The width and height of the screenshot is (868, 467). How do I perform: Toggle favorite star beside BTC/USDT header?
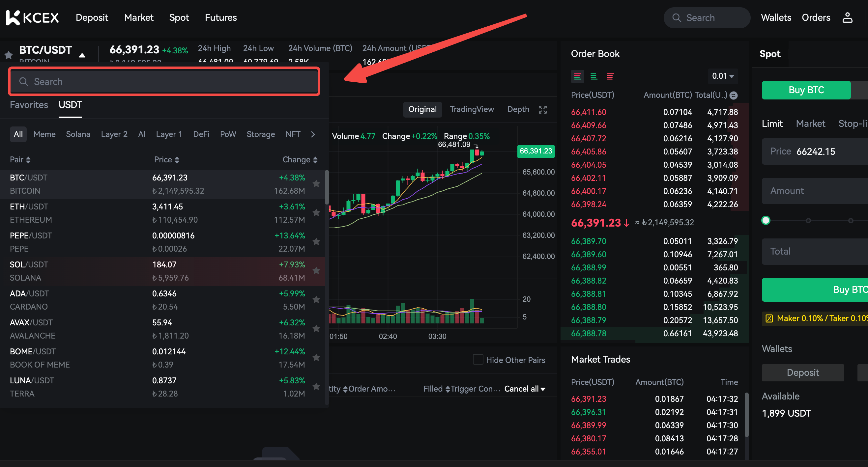click(9, 54)
